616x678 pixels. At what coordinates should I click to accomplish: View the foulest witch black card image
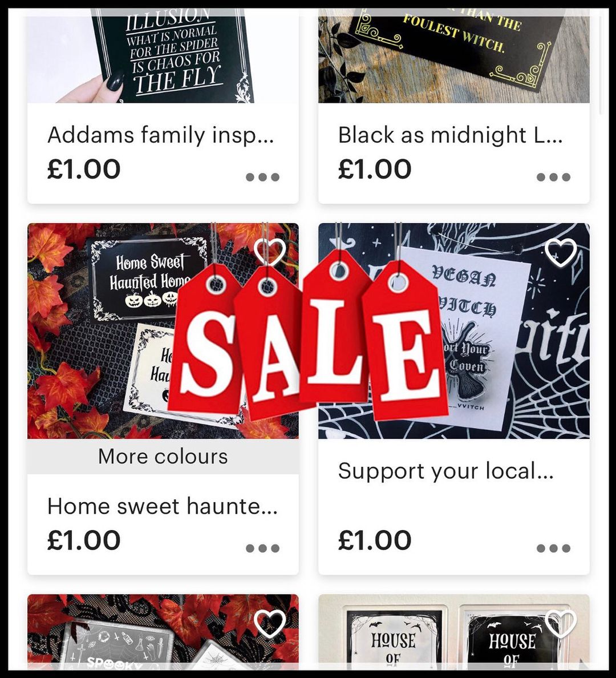tap(454, 56)
